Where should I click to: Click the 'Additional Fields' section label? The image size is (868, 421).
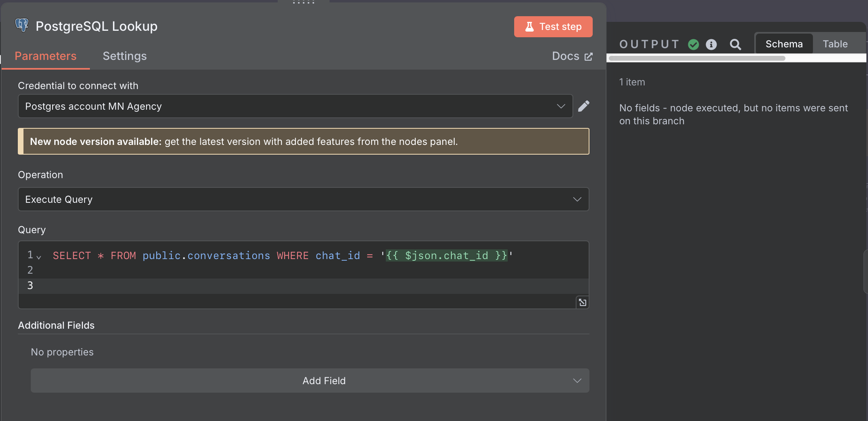(56, 325)
